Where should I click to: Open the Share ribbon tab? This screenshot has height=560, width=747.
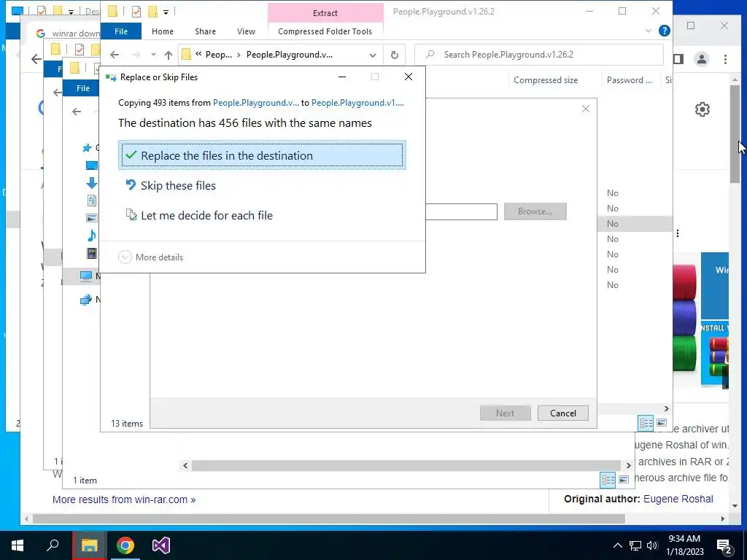coord(205,31)
